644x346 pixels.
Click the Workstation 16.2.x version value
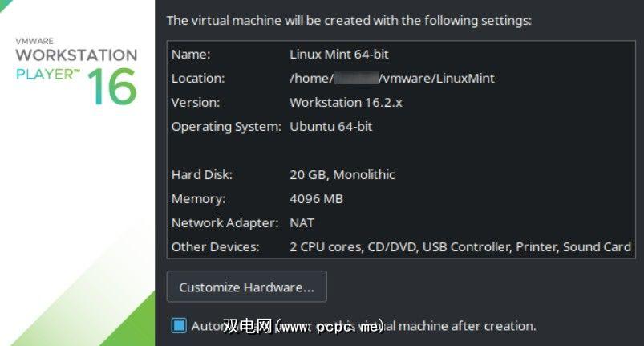pos(346,103)
